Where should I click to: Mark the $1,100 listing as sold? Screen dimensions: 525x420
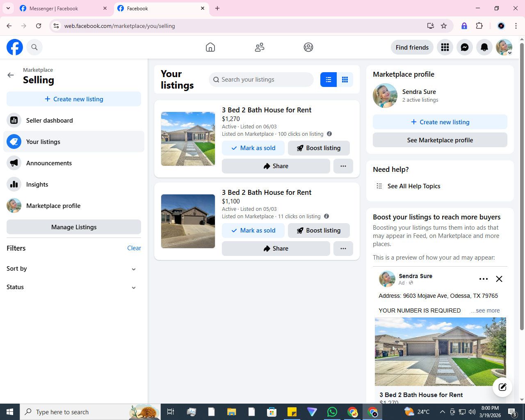[x=253, y=231]
